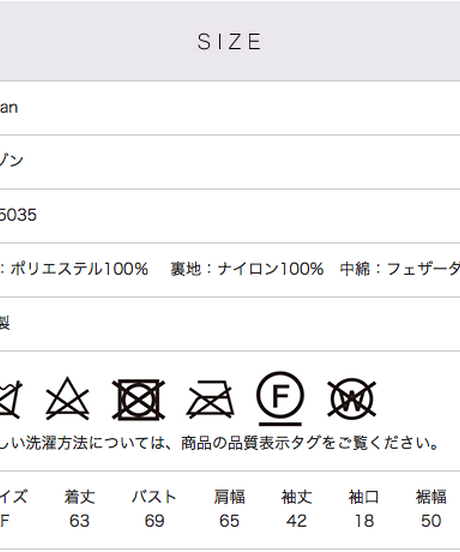Select the 袖丈 value 42
This screenshot has width=460, height=552.
coord(296,521)
